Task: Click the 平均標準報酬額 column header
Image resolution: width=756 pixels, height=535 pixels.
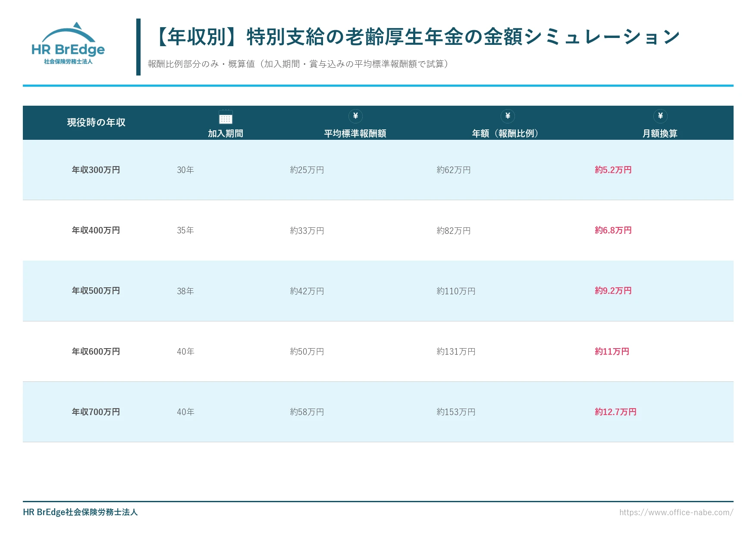Action: [x=355, y=134]
